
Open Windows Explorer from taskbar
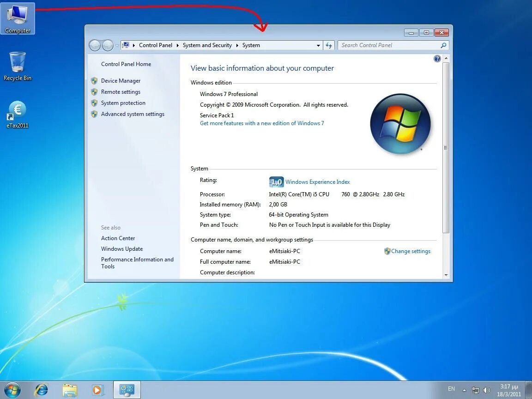point(70,390)
